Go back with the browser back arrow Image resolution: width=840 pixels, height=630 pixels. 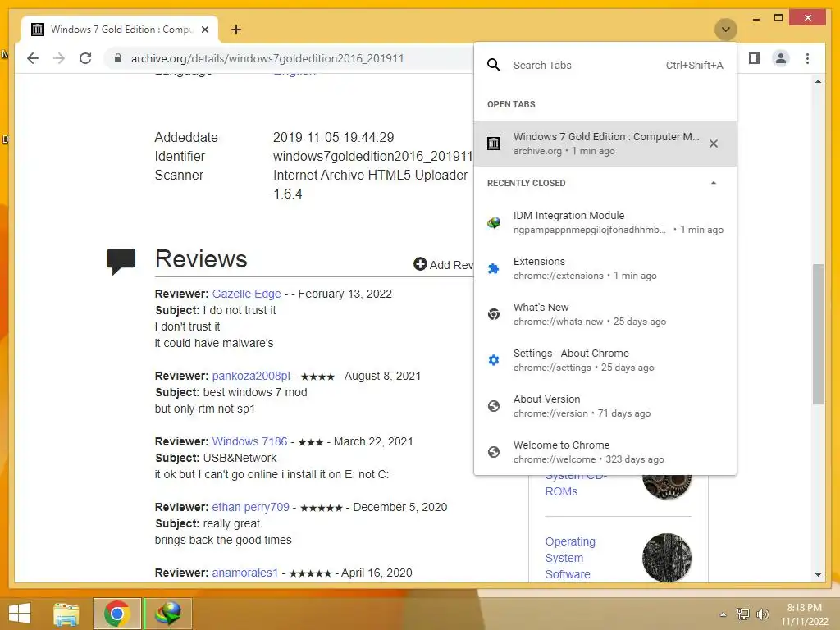click(33, 58)
